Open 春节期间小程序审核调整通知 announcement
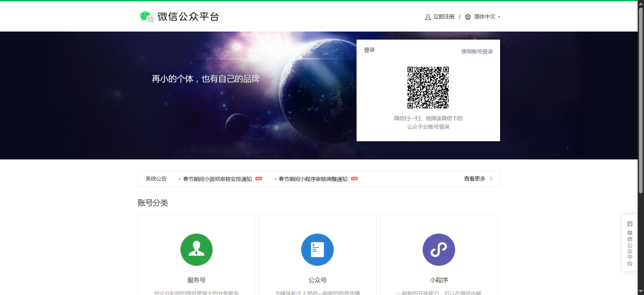Image resolution: width=644 pixels, height=295 pixels. point(313,179)
